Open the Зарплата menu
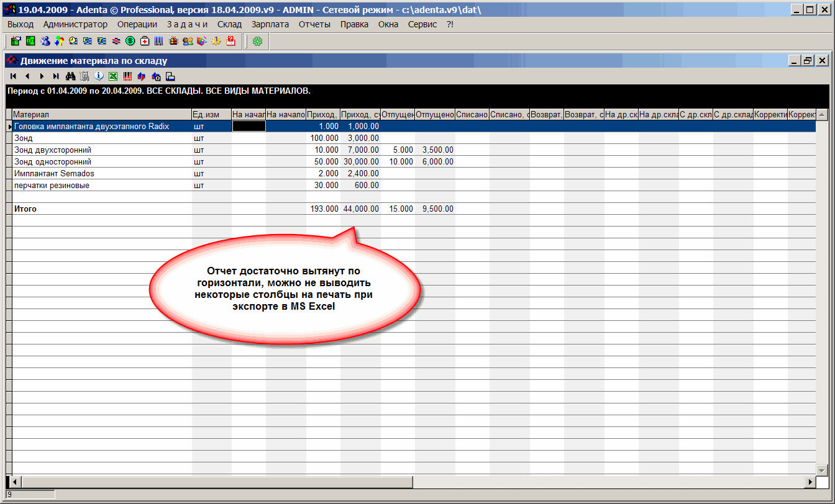 click(x=270, y=24)
